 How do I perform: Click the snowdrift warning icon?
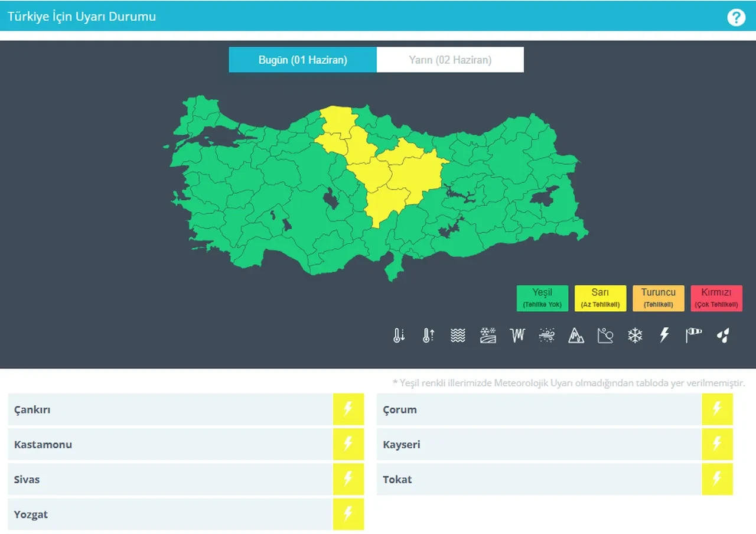546,335
